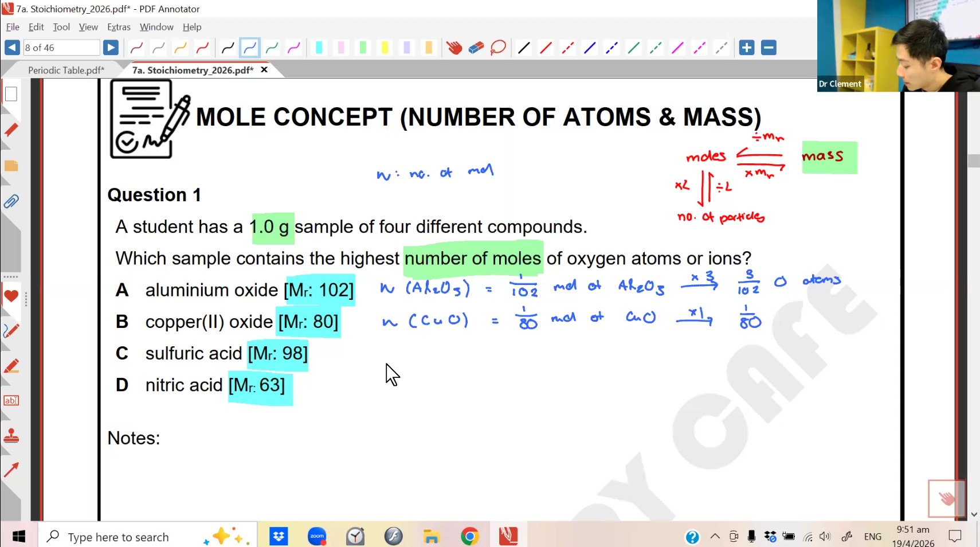Choose the yellow highlighter swatch
Viewport: 980px width, 547px height.
(385, 48)
